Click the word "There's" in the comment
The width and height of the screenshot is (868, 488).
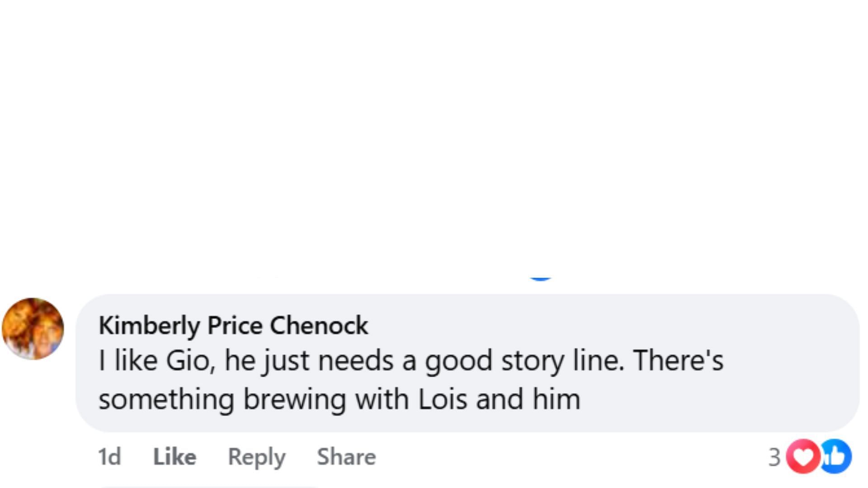(x=678, y=361)
